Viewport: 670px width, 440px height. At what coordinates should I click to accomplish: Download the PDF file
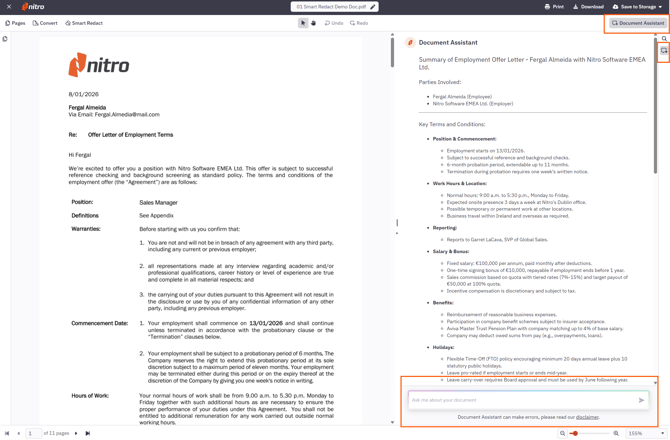coord(588,7)
